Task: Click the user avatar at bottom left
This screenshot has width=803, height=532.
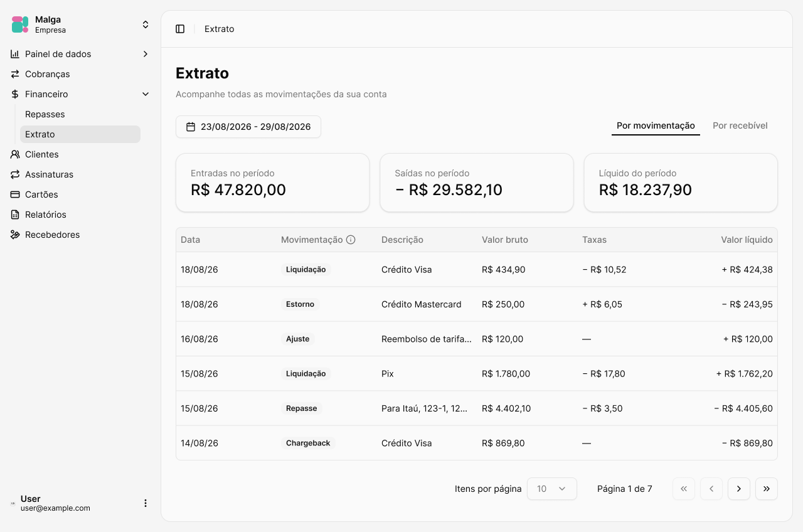Action: [x=13, y=503]
